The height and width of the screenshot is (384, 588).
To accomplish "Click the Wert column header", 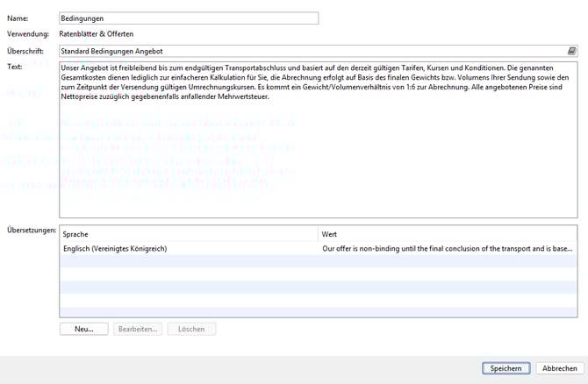I will [448, 234].
